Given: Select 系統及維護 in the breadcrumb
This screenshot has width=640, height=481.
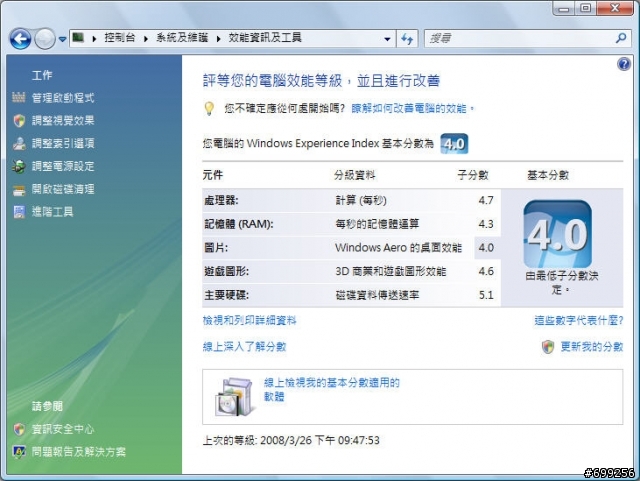Looking at the screenshot, I should pyautogui.click(x=182, y=38).
